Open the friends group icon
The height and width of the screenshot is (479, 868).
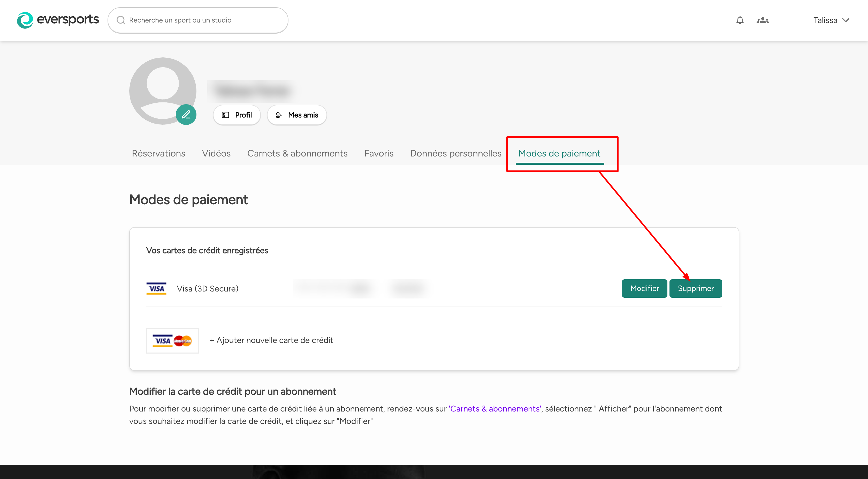pos(763,20)
